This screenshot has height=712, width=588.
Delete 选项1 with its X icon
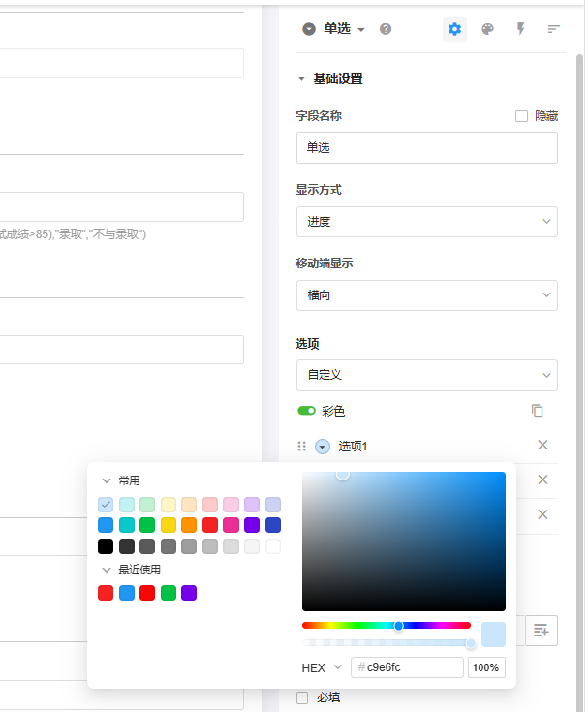point(542,445)
